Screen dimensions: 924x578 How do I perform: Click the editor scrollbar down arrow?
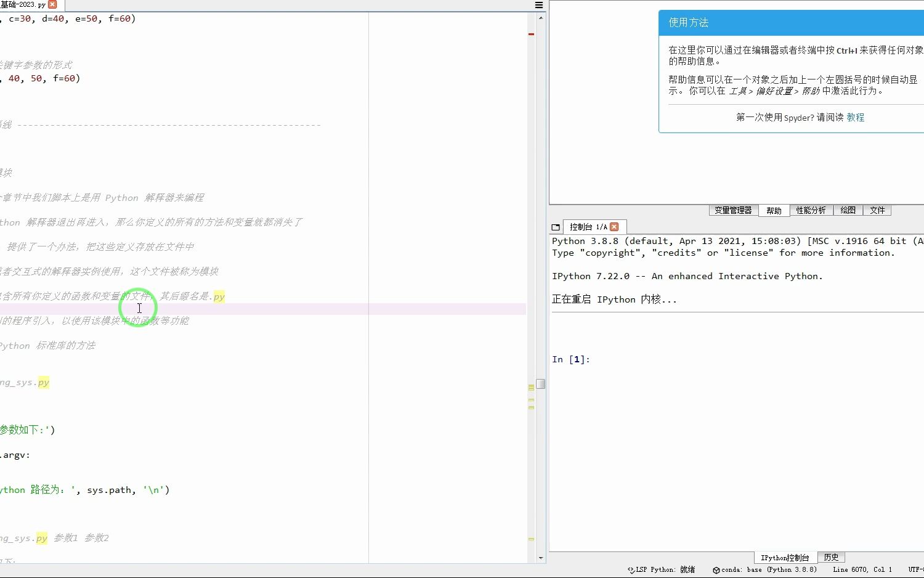point(541,558)
